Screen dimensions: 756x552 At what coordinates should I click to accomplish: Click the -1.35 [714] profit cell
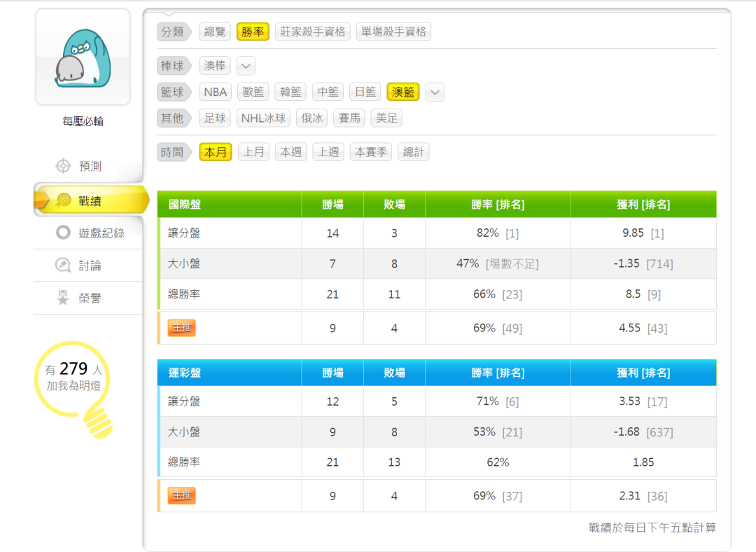coord(644,263)
